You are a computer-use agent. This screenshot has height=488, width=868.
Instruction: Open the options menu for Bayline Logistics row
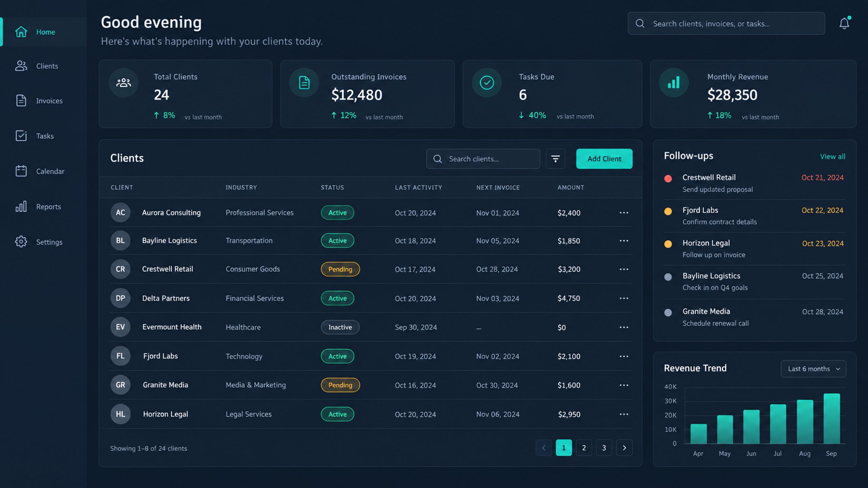coord(624,241)
